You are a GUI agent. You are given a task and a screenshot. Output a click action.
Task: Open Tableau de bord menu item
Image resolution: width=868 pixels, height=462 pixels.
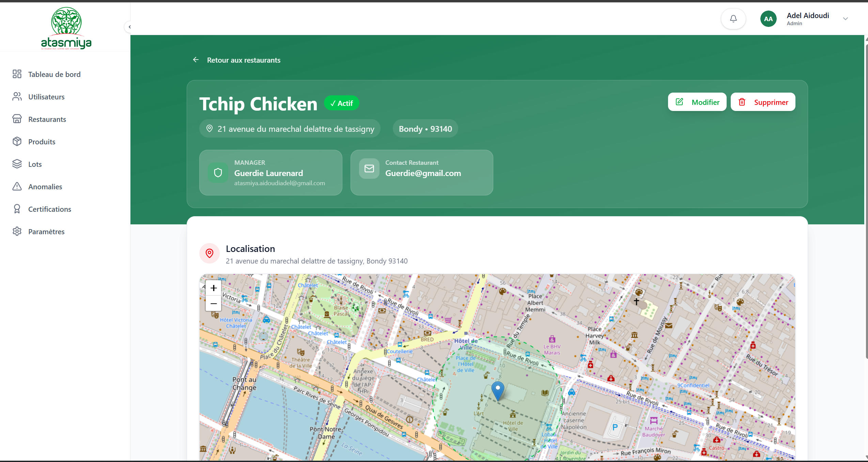(x=54, y=74)
